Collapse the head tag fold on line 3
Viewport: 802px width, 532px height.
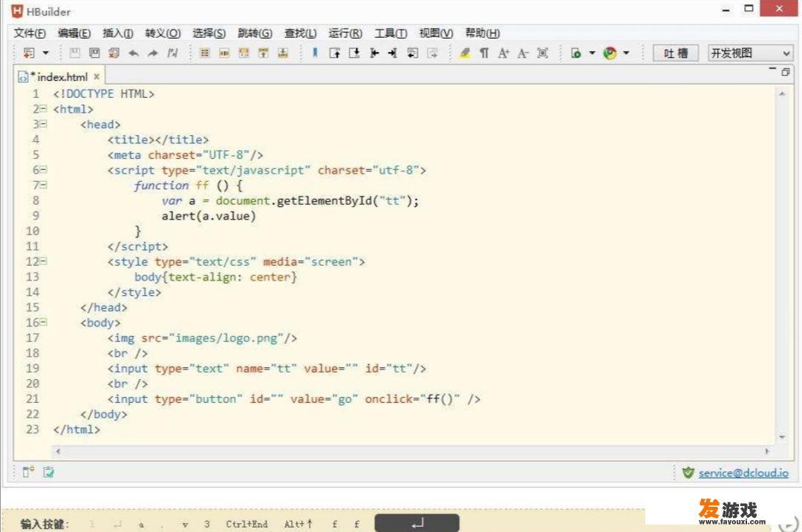[x=44, y=124]
